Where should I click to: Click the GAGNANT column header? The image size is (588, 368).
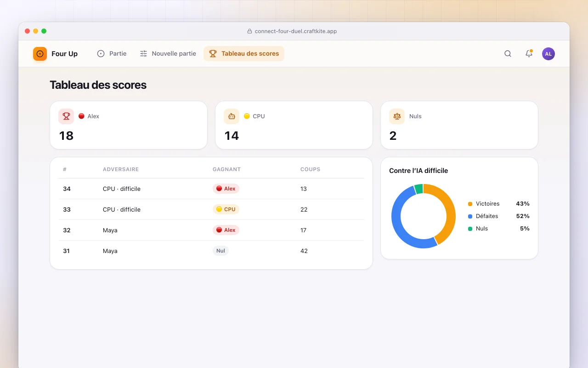(226, 169)
